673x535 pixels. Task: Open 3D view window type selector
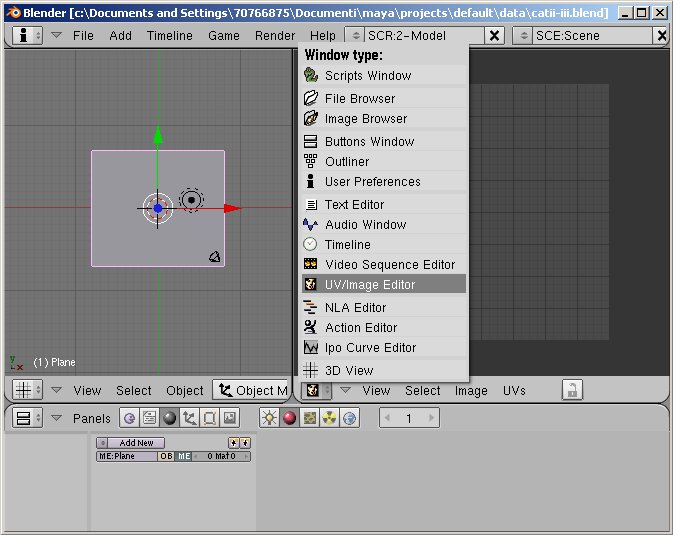27,390
